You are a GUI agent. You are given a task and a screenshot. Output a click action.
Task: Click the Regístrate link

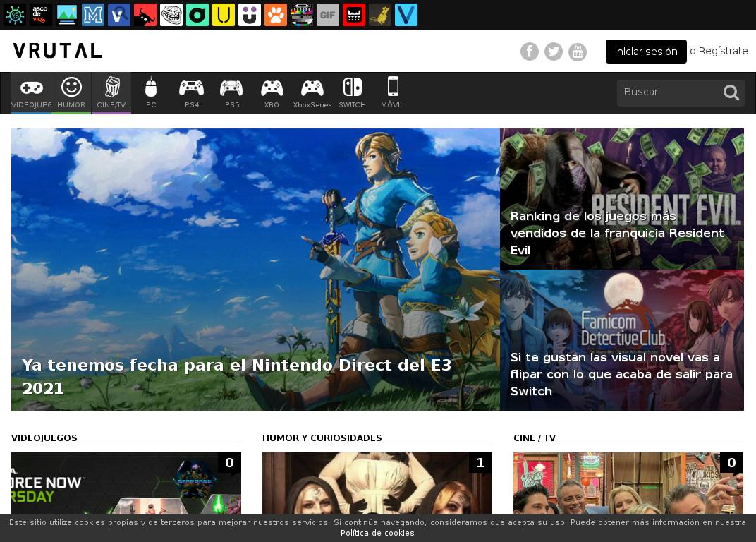tap(723, 51)
